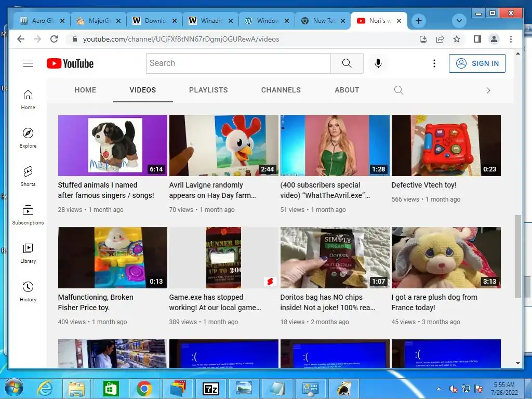Go back with browser back arrow
532x399 pixels.
[x=21, y=39]
